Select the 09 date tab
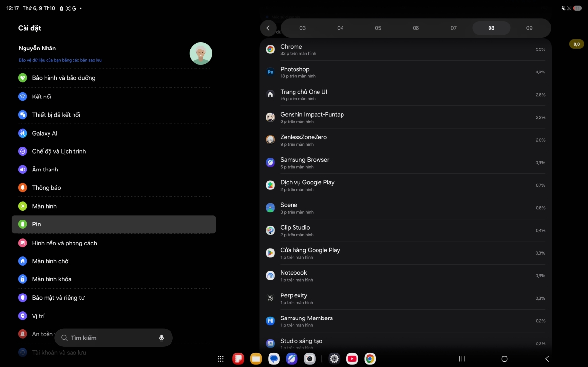This screenshot has height=367, width=588. pyautogui.click(x=529, y=28)
